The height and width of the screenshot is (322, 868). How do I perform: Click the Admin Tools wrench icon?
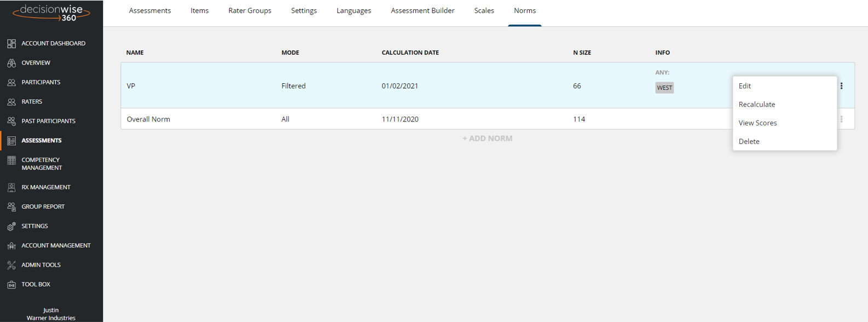point(11,265)
